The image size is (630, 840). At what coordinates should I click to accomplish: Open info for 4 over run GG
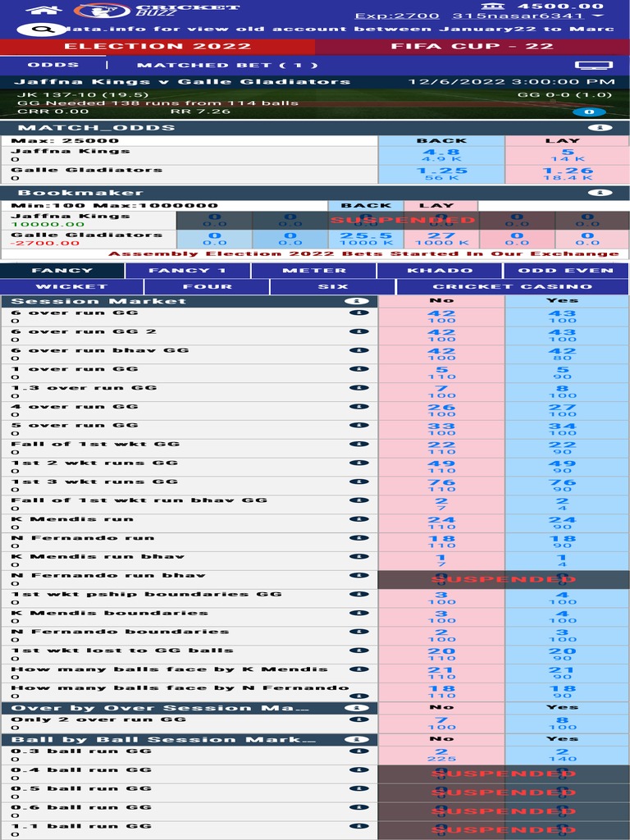point(359,407)
